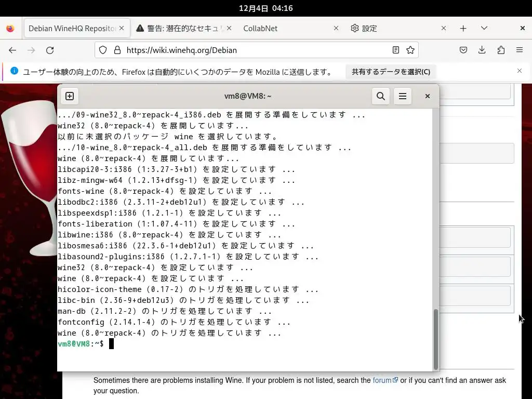Click the 'libwine:i386 (8.0~repack-4)' line
The image size is (532, 399).
pos(169,235)
